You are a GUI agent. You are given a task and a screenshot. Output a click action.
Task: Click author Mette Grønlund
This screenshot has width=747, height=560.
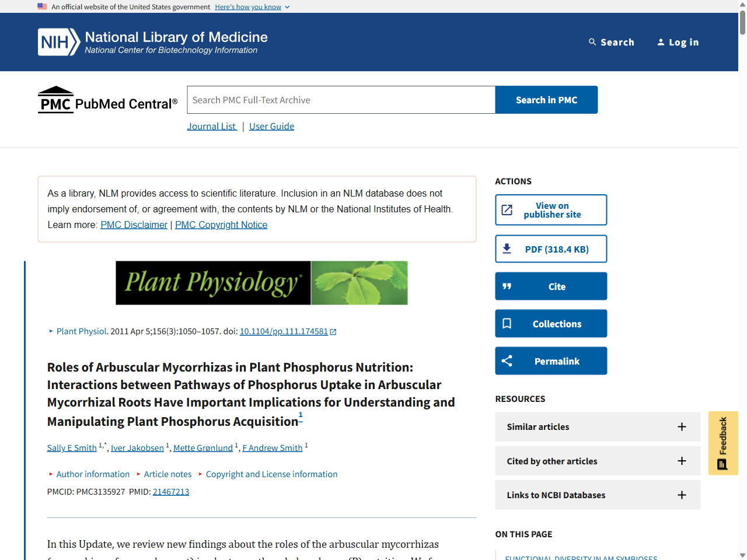[203, 447]
